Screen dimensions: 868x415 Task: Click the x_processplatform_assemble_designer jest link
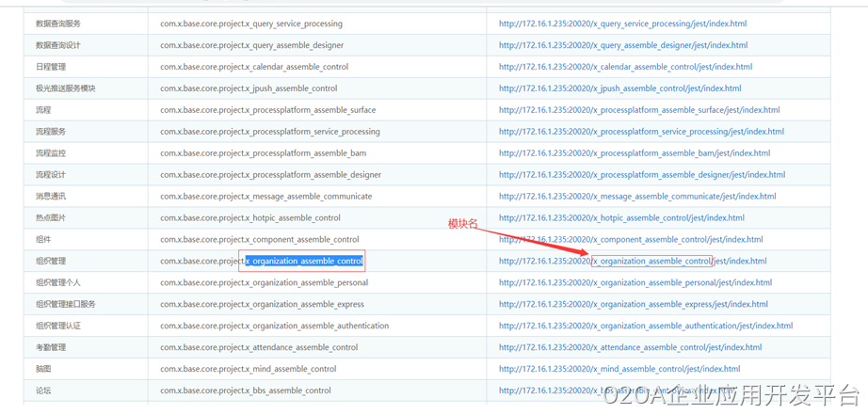click(x=641, y=175)
